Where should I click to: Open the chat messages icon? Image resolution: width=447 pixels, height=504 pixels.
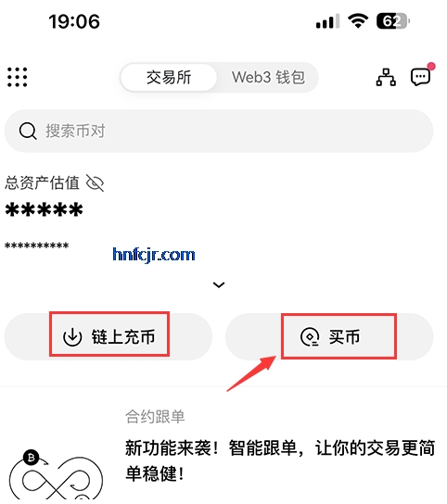coord(420,78)
